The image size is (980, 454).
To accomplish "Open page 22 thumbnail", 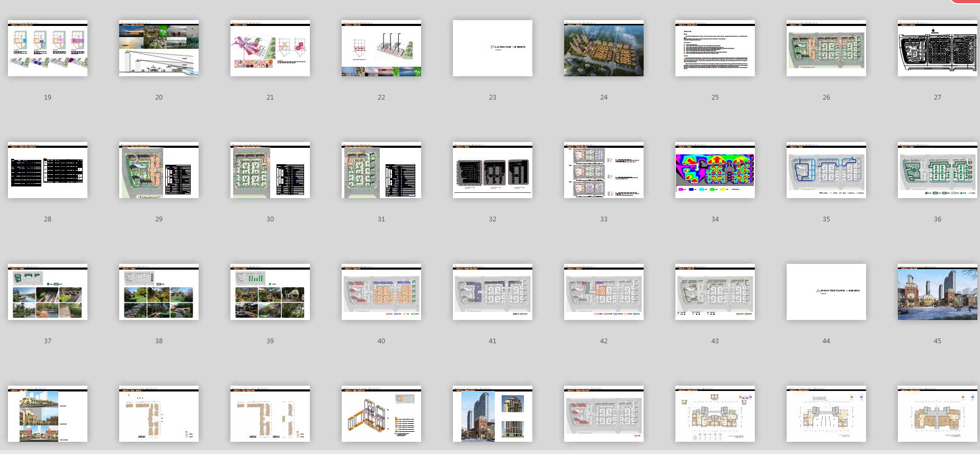I will [x=381, y=48].
